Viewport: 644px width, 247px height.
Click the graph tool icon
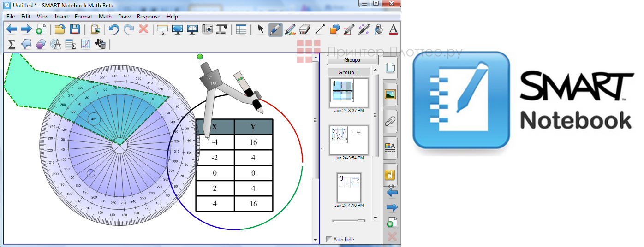click(x=85, y=44)
